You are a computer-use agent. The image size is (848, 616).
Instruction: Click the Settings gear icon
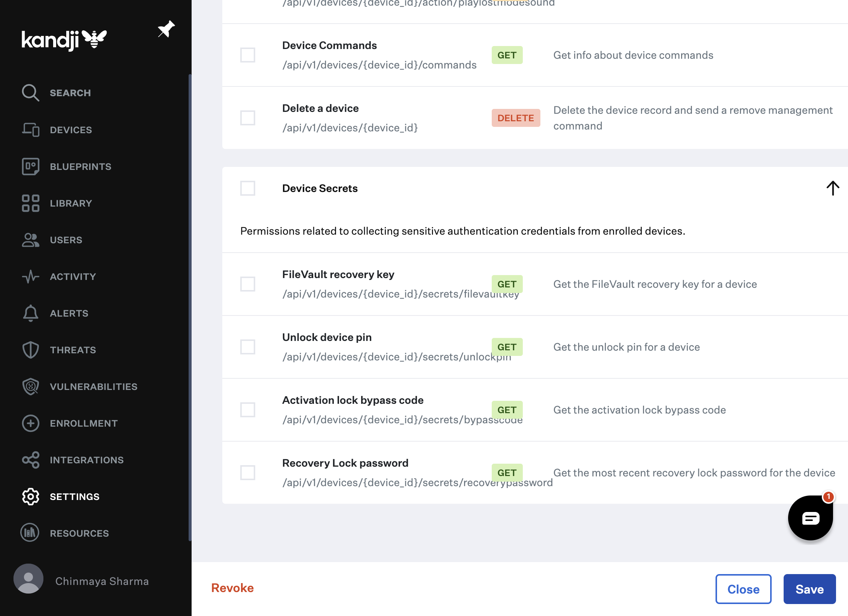pos(30,497)
